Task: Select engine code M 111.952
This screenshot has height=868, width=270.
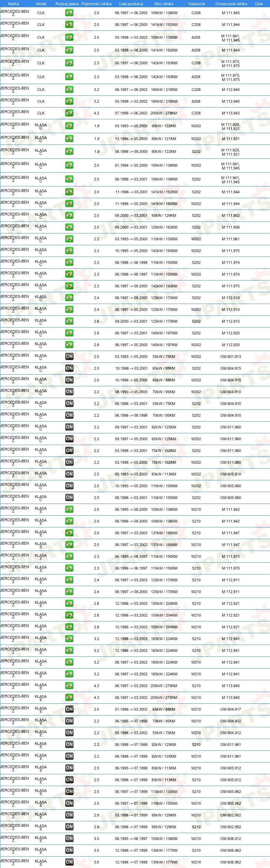Action: click(231, 215)
